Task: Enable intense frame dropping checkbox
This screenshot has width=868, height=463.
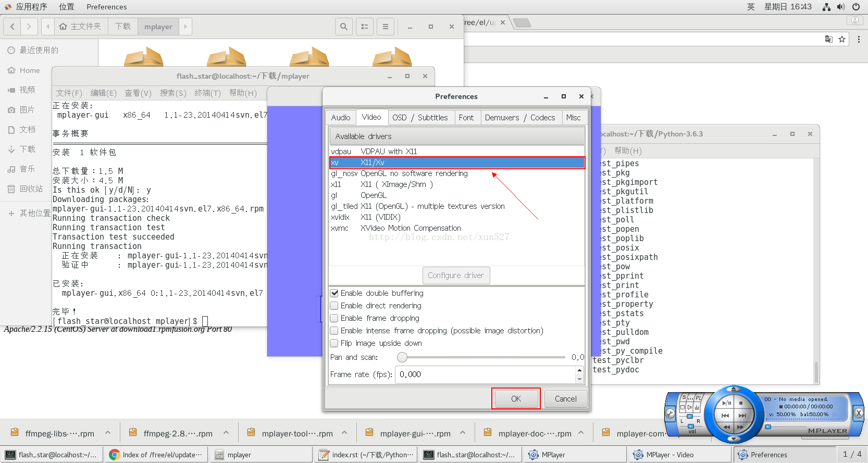Action: pyautogui.click(x=334, y=331)
